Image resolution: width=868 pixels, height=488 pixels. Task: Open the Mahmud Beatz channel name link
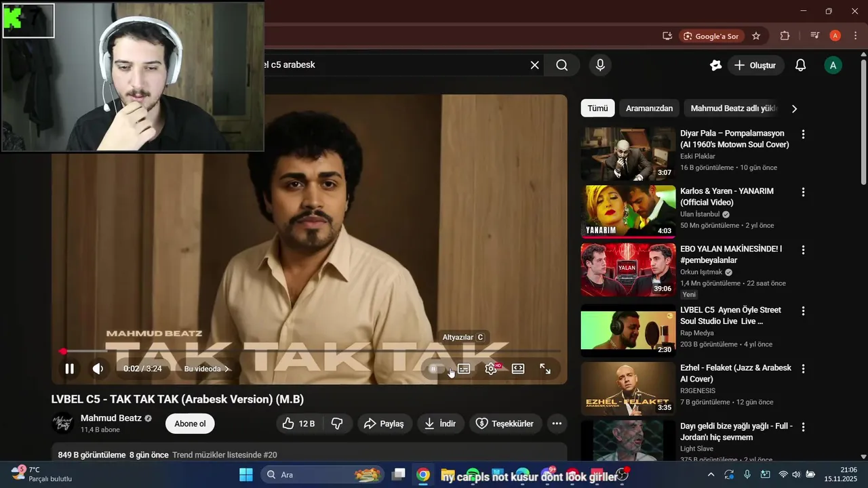(111, 418)
